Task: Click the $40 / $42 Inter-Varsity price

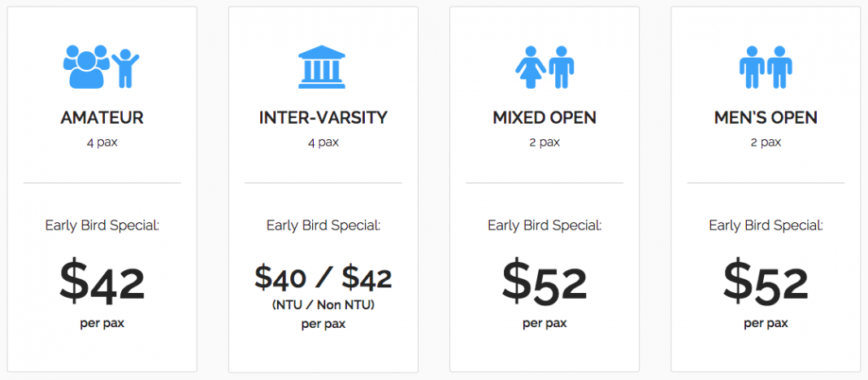Action: (323, 278)
